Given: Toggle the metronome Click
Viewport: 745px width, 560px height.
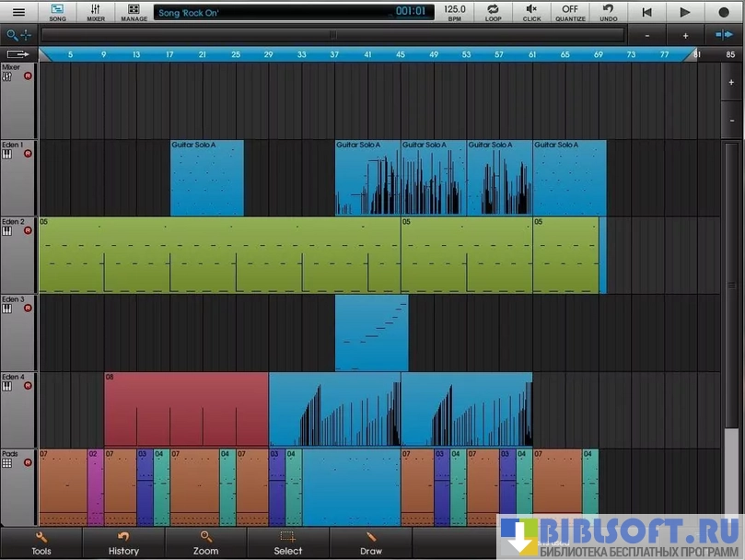Looking at the screenshot, I should pyautogui.click(x=531, y=12).
